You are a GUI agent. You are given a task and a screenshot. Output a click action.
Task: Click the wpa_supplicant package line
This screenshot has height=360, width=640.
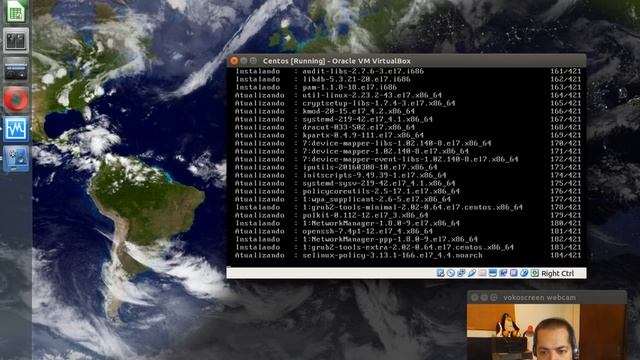pos(407,199)
